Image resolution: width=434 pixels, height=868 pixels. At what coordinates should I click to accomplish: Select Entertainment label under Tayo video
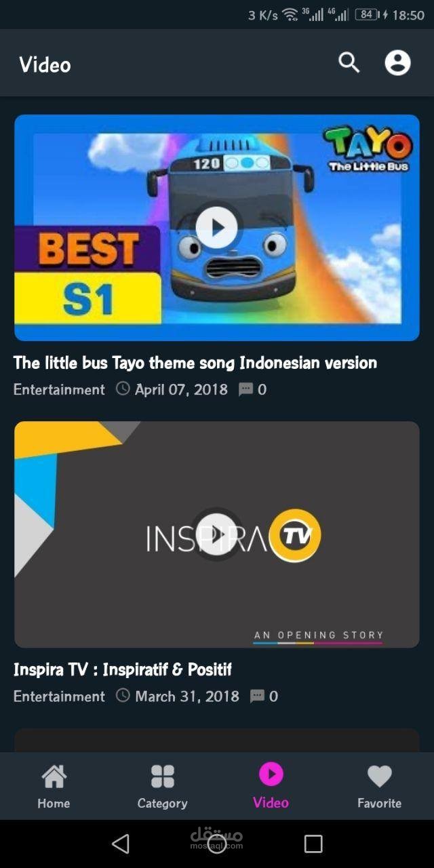pos(59,389)
